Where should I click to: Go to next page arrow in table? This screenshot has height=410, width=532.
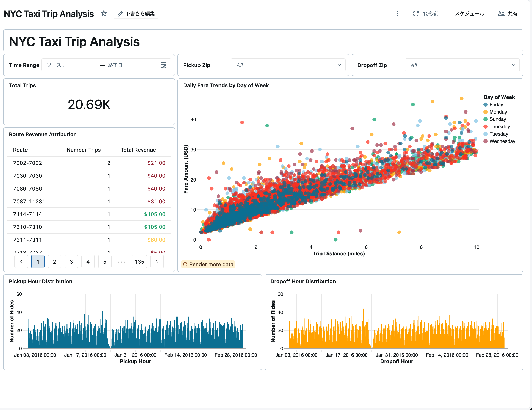point(157,262)
